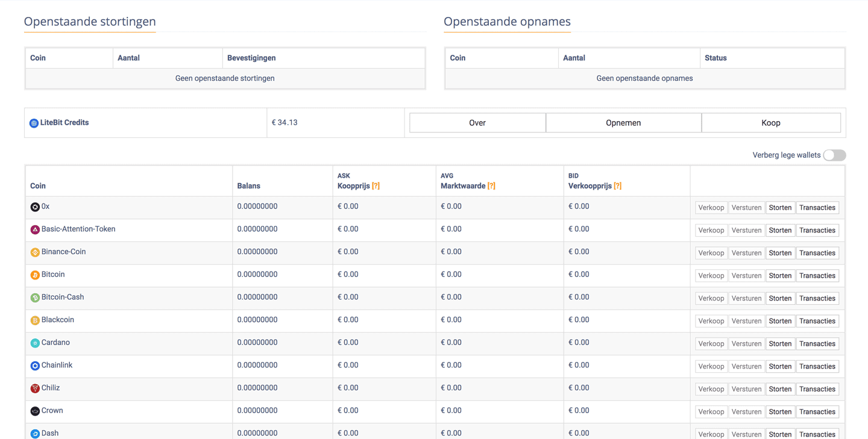This screenshot has width=868, height=439.
Task: Click the Basic-Attention-Token coin name
Action: [78, 229]
